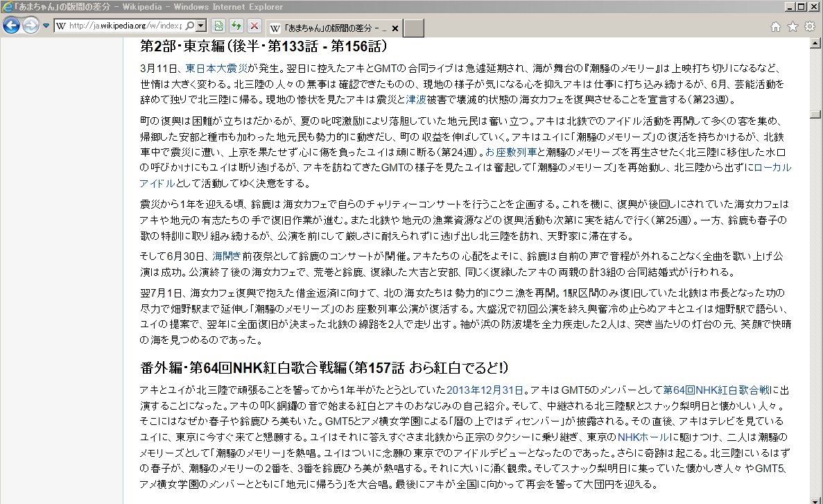This screenshot has width=823, height=504.
Task: Click the scroll up arrow
Action: pyautogui.click(x=815, y=43)
